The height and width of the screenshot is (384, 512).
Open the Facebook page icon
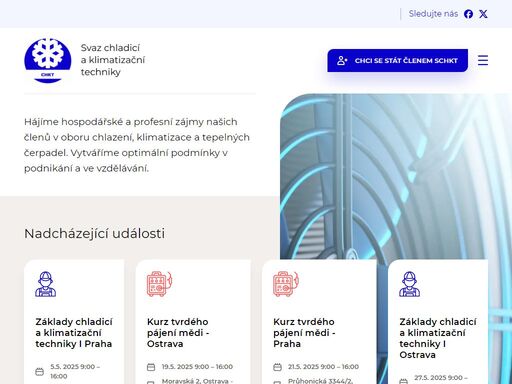(x=468, y=14)
